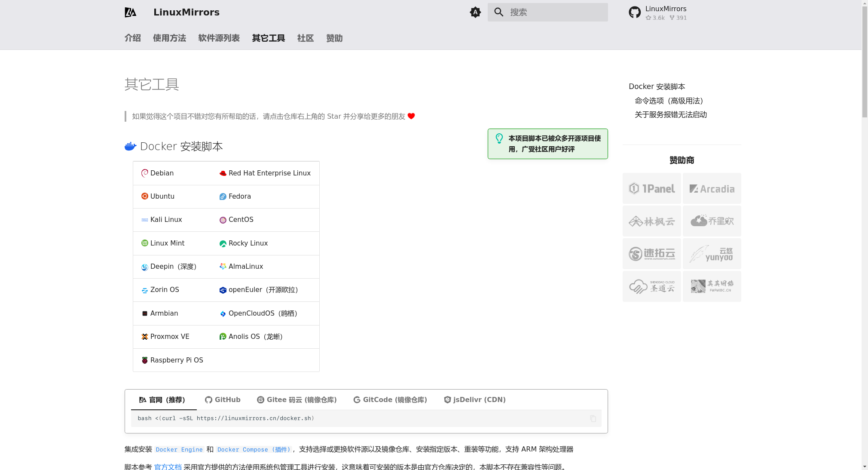
Task: Select the Gitee 码云 mirror tab
Action: (296, 399)
